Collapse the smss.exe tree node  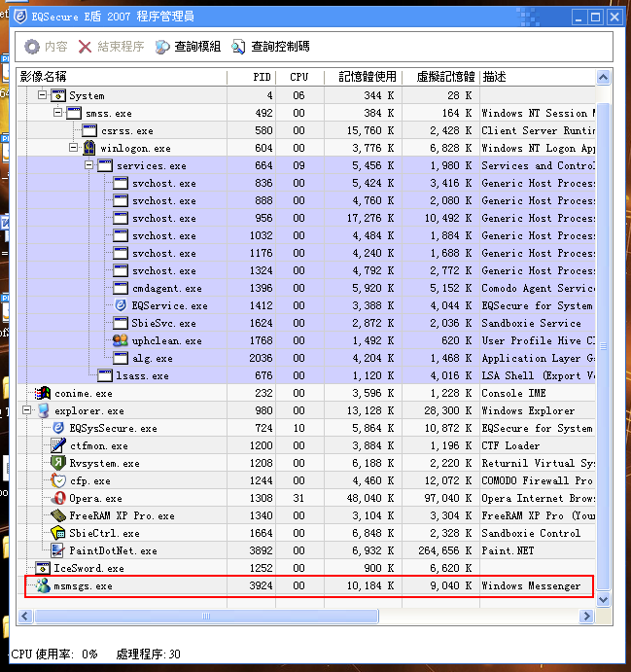pos(57,112)
